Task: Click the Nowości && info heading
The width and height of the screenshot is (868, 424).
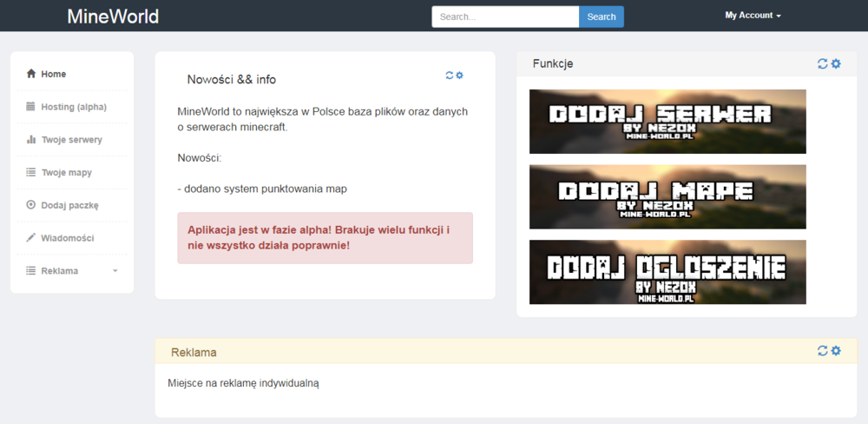Action: [232, 79]
